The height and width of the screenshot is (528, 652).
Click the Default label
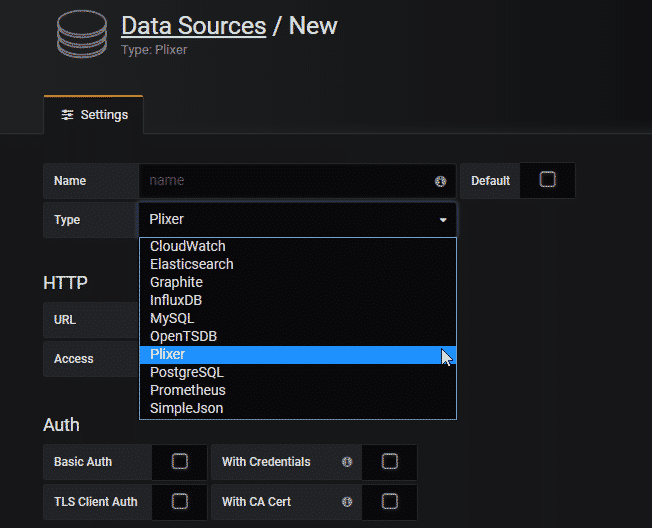[x=490, y=181]
